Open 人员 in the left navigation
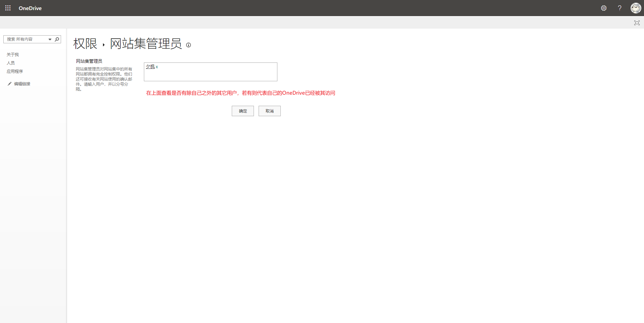This screenshot has width=644, height=323. point(11,63)
